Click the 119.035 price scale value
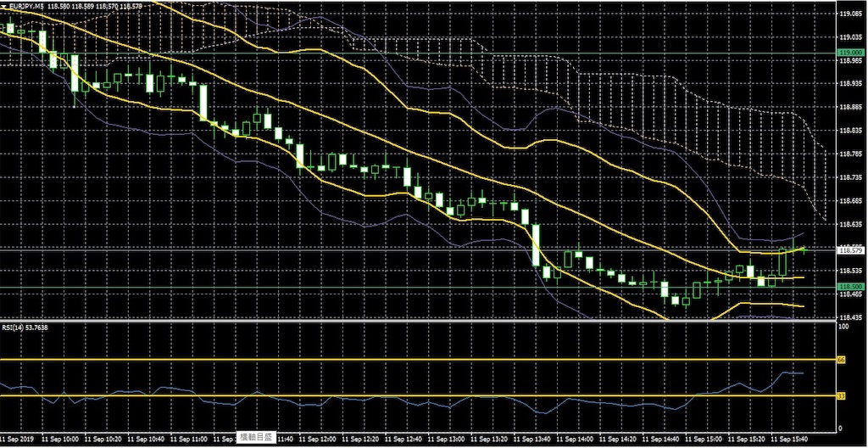 [x=851, y=37]
